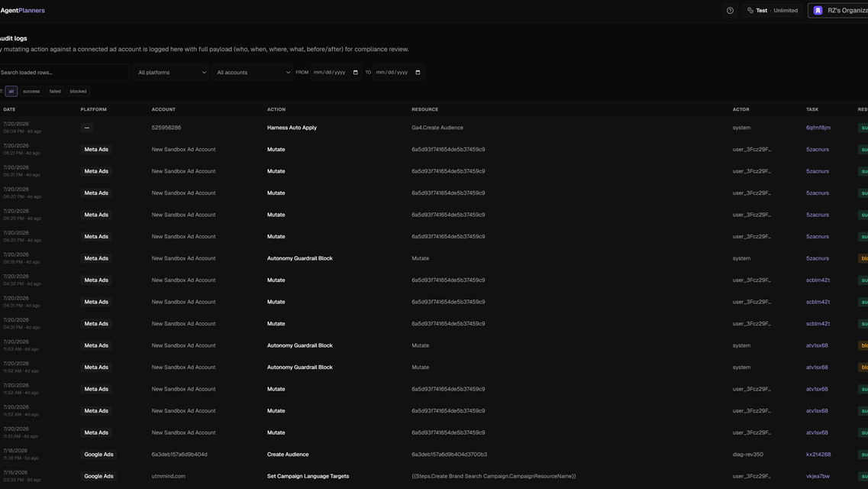Click the purple RZ's Organization avatar icon
This screenshot has width=868, height=489.
(x=818, y=11)
